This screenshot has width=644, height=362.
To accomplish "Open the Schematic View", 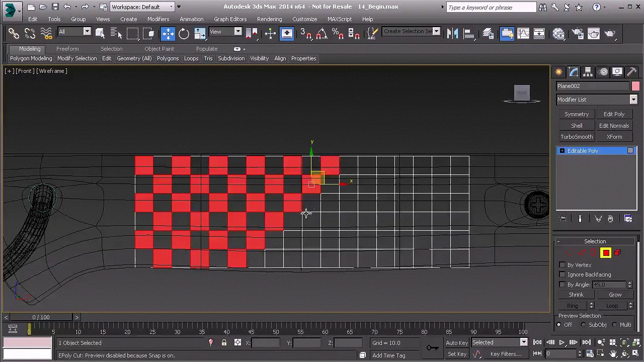I will pos(539,34).
